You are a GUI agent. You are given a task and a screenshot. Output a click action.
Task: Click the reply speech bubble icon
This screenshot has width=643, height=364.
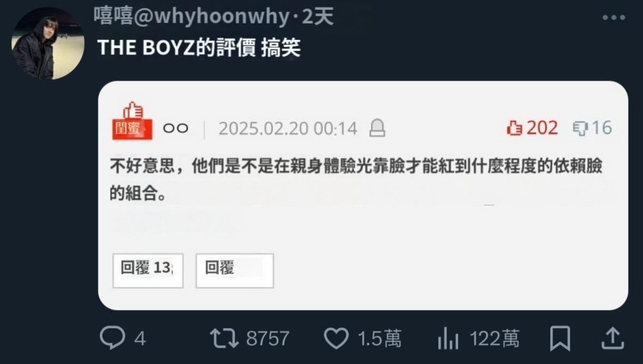tap(112, 338)
